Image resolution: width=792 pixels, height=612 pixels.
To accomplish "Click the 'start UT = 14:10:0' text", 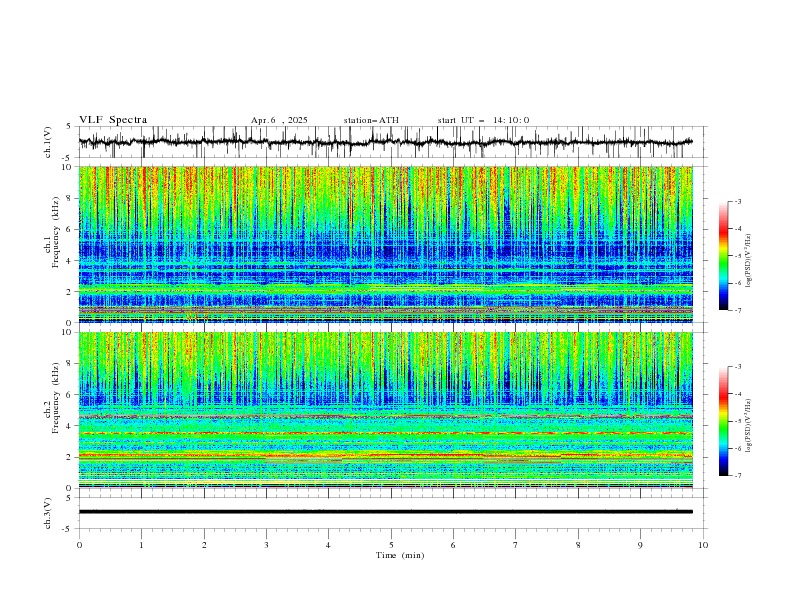I will point(483,120).
